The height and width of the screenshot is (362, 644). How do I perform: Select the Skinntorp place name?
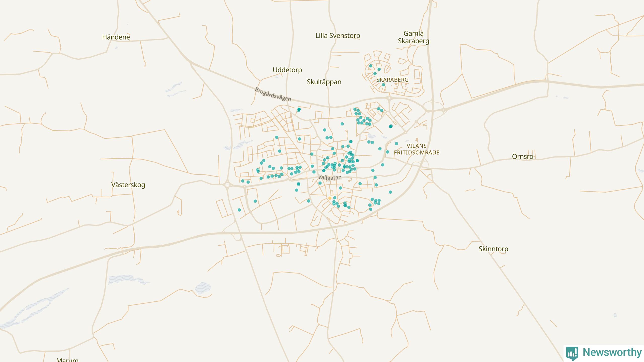pos(493,249)
